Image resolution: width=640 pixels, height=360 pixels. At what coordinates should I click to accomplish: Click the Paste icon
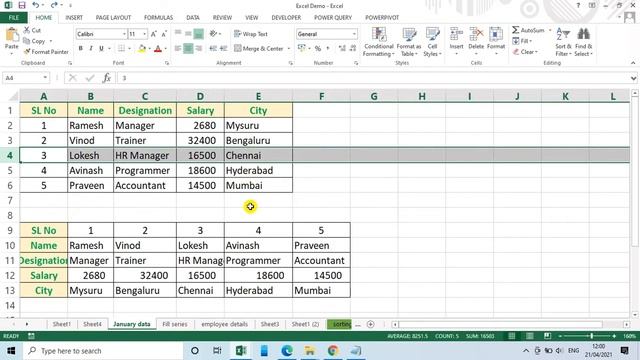click(11, 35)
